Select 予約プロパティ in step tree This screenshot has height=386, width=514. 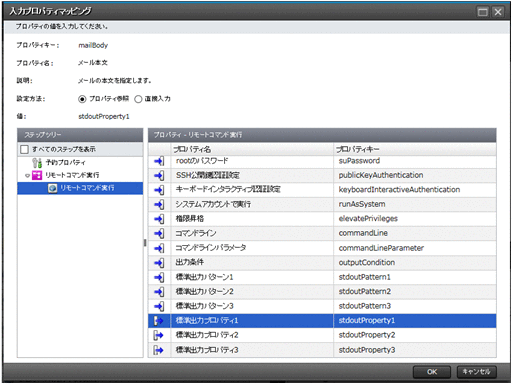coord(65,163)
